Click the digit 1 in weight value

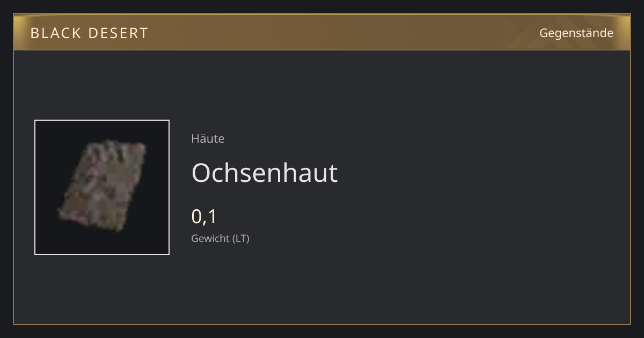coord(212,217)
